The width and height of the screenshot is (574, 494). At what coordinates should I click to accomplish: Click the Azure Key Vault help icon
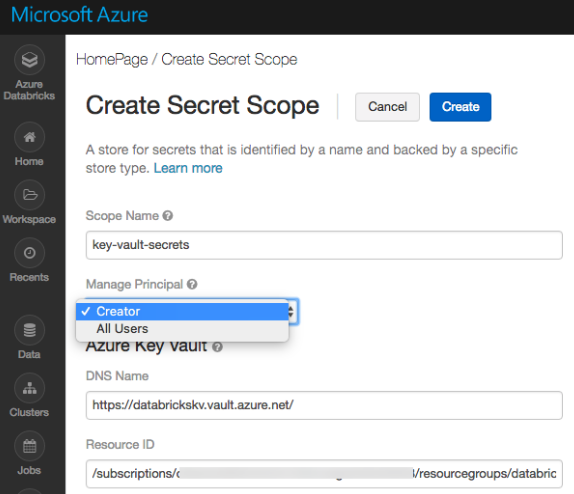point(217,346)
